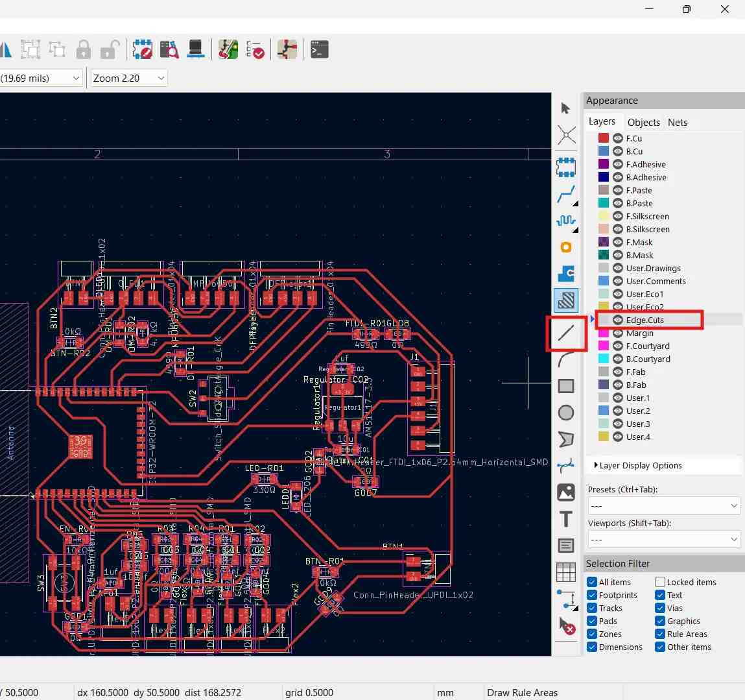Switch to the Nets tab
The image size is (745, 700).
[x=677, y=122]
